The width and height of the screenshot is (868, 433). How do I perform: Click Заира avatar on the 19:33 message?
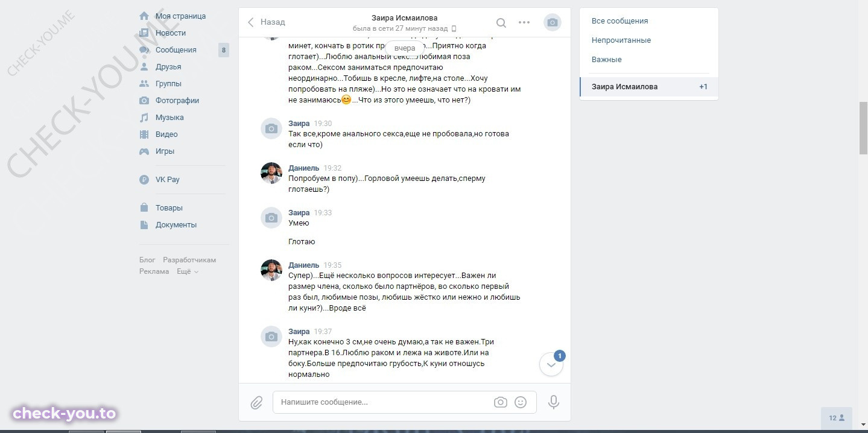(271, 218)
